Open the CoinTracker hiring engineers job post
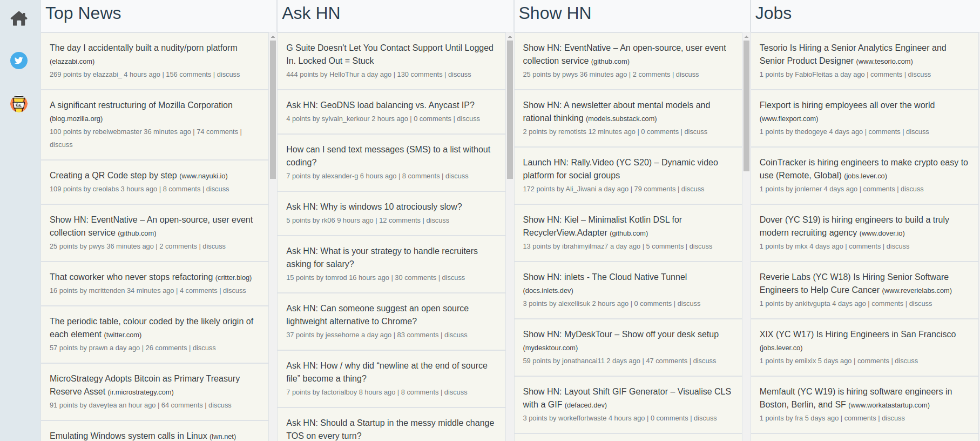 click(863, 169)
